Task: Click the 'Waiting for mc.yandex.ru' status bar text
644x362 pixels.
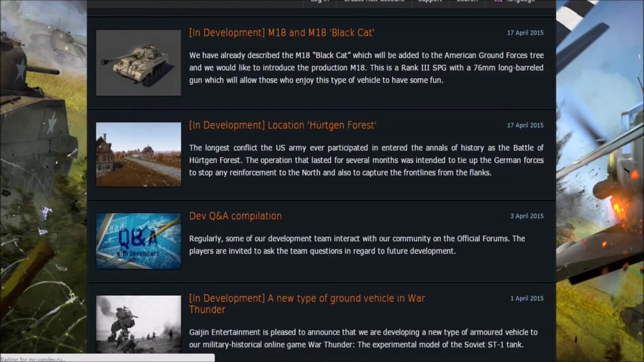Action: (32, 359)
